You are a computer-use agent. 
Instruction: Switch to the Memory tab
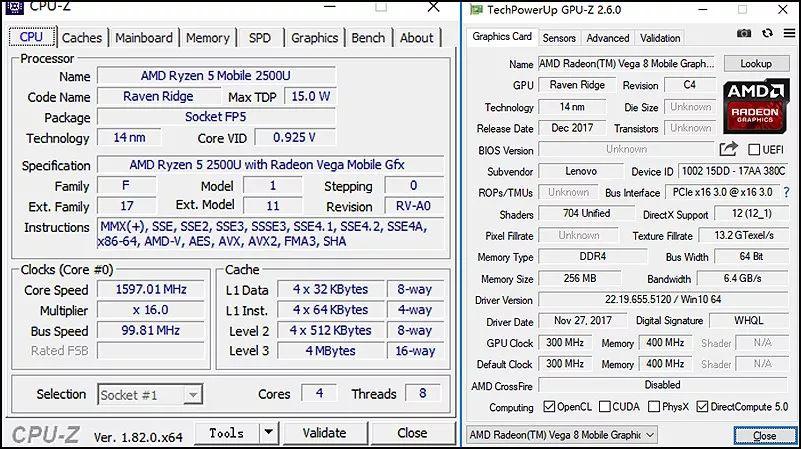point(207,38)
